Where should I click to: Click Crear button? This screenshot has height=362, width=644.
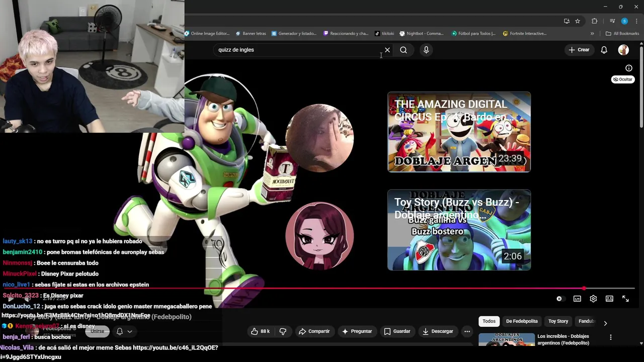coord(579,50)
